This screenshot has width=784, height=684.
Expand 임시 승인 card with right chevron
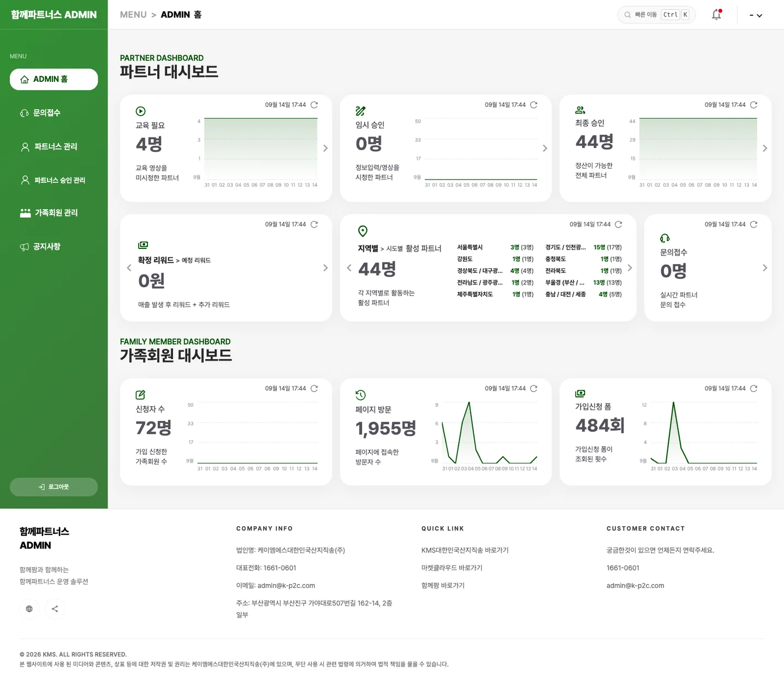click(545, 148)
